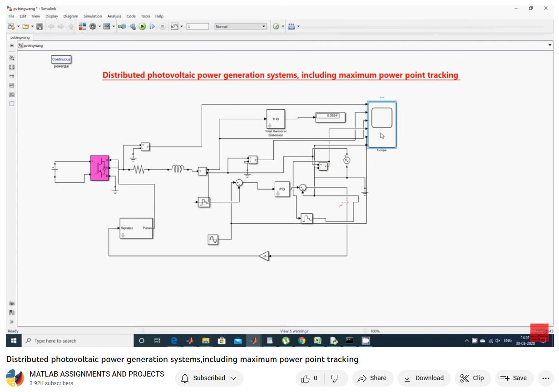Click the Step Forward toolbar icon
The width and height of the screenshot is (559, 392).
pyautogui.click(x=152, y=27)
